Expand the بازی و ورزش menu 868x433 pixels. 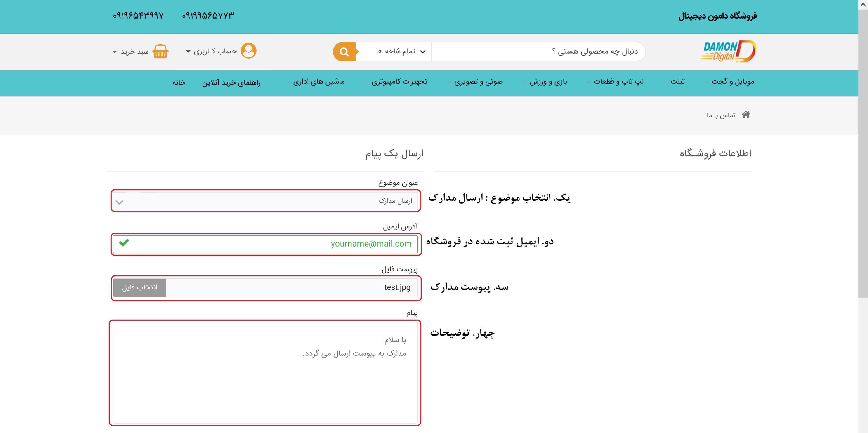point(548,82)
